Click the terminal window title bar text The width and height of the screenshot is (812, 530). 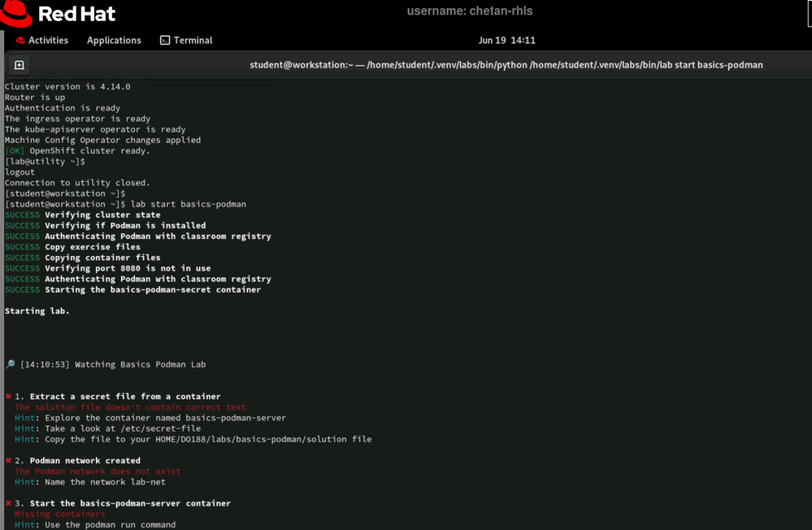click(x=506, y=65)
